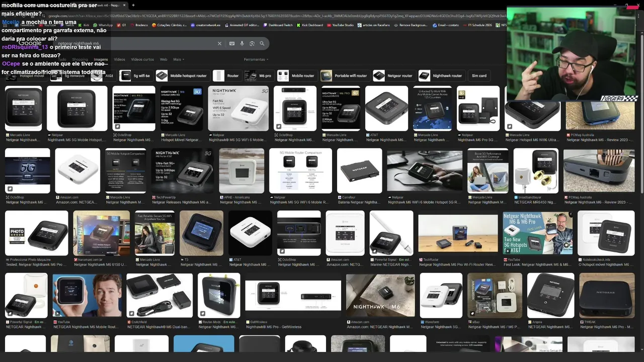Switch to the Imagens results tab
Image resolution: width=644 pixels, height=362 pixels.
coord(101,59)
